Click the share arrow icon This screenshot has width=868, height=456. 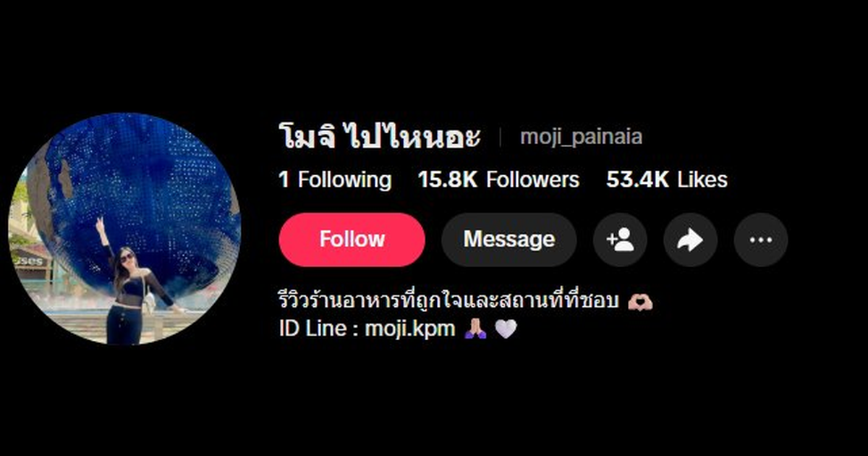pos(690,240)
